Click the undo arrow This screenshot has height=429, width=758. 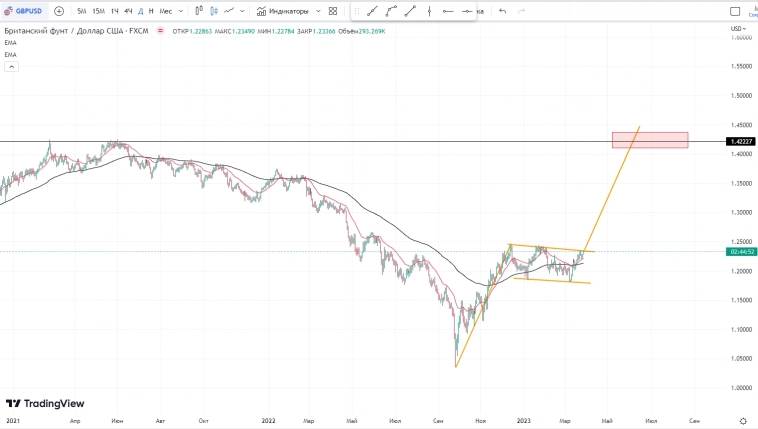(503, 11)
